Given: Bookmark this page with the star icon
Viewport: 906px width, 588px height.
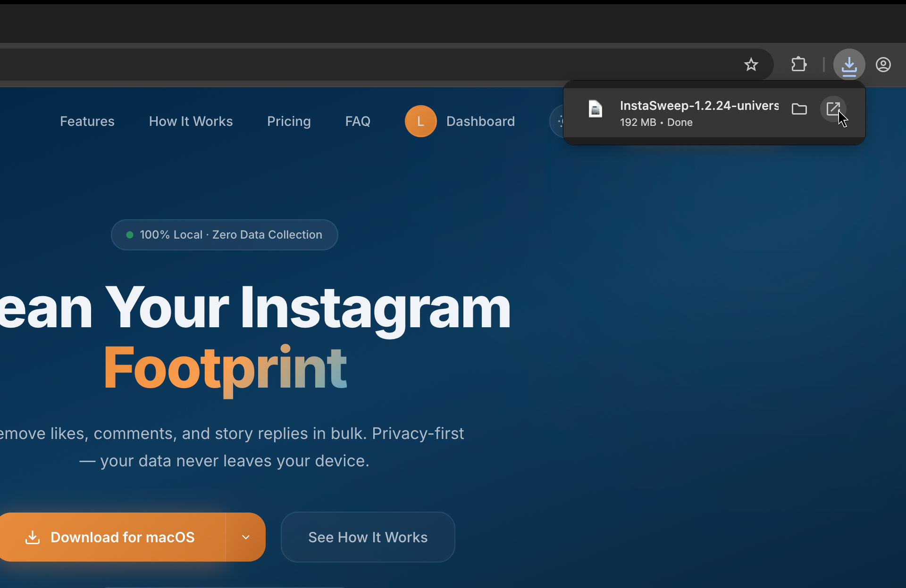Looking at the screenshot, I should coord(751,65).
